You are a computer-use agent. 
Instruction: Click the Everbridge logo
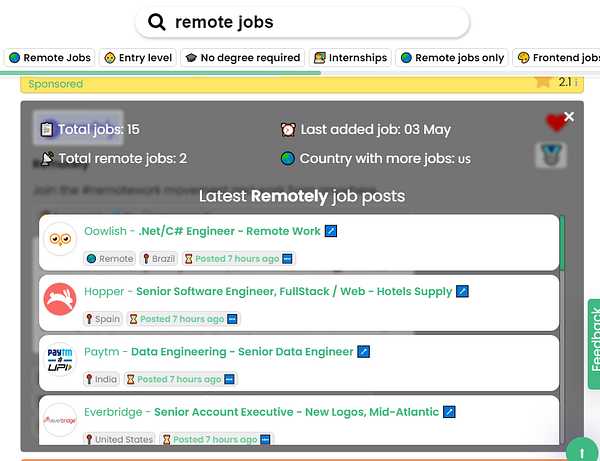(x=60, y=420)
